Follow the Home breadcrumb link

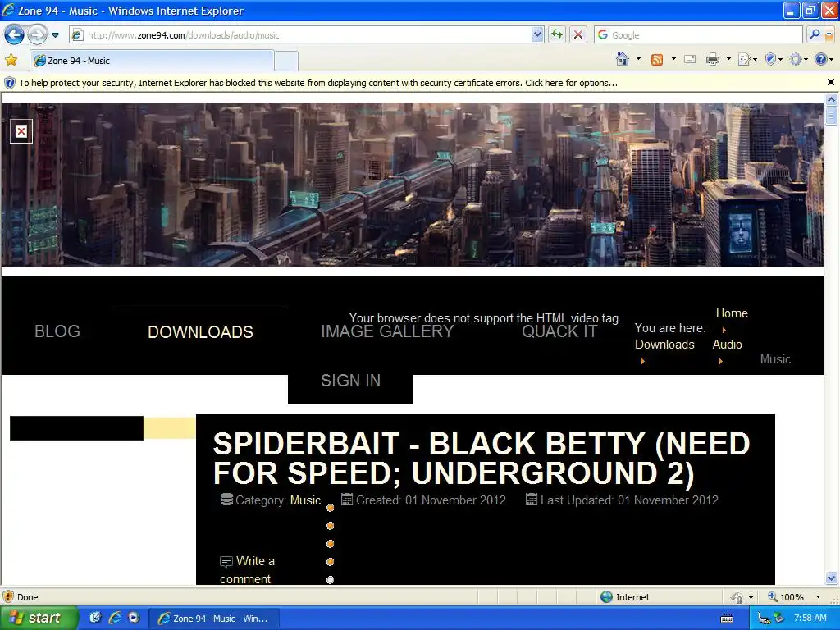tap(732, 313)
